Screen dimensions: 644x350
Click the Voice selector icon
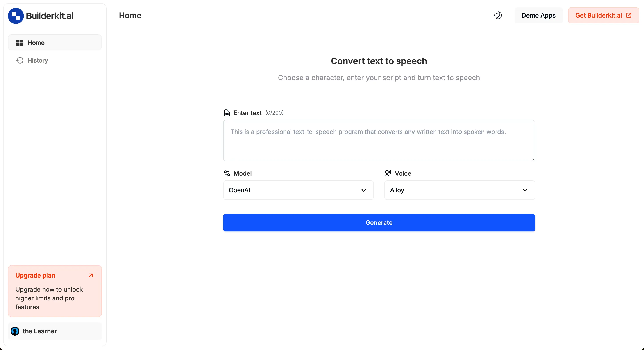388,173
